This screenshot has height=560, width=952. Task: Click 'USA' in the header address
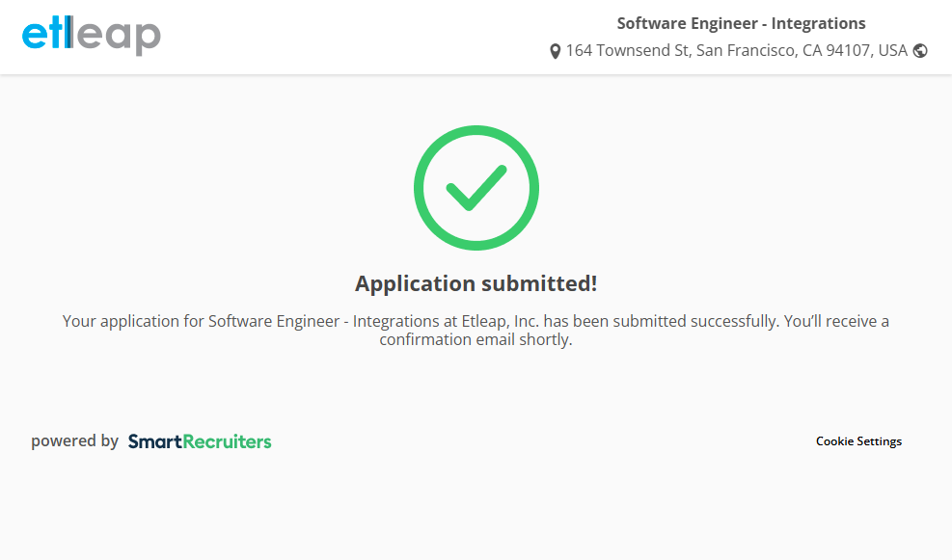(x=893, y=51)
